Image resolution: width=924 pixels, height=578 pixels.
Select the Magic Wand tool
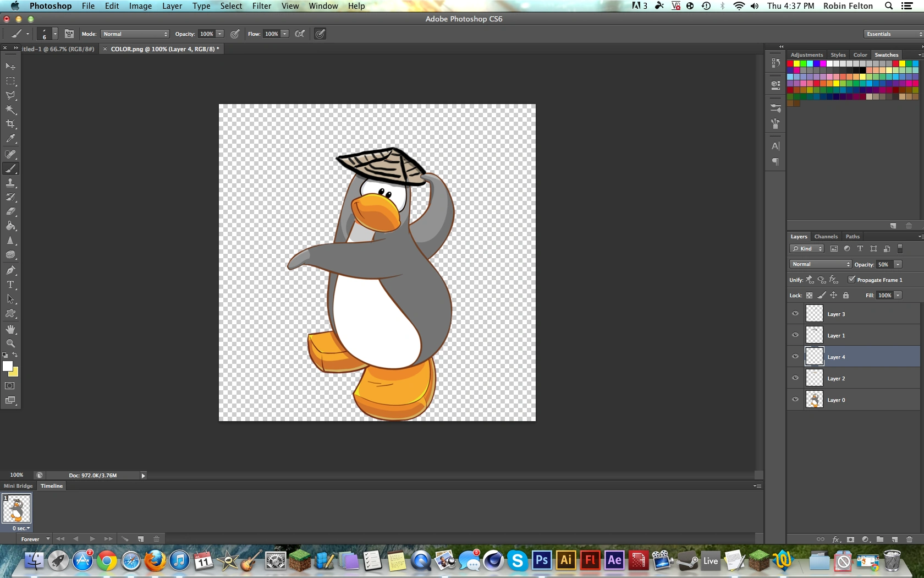(10, 110)
